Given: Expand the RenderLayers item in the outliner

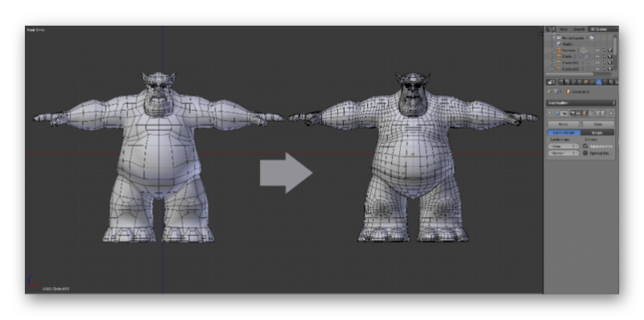Looking at the screenshot, I should pyautogui.click(x=554, y=38).
